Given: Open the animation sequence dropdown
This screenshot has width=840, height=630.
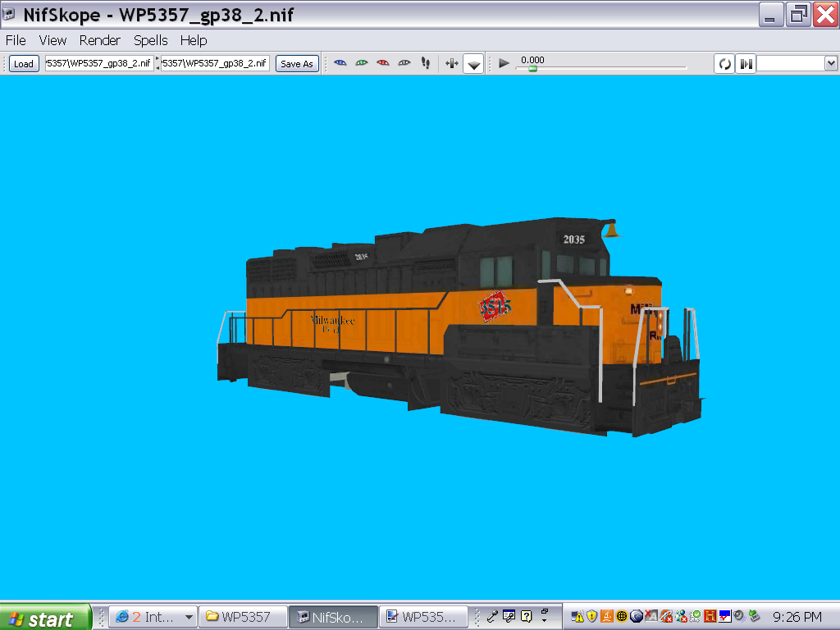Looking at the screenshot, I should 830,64.
